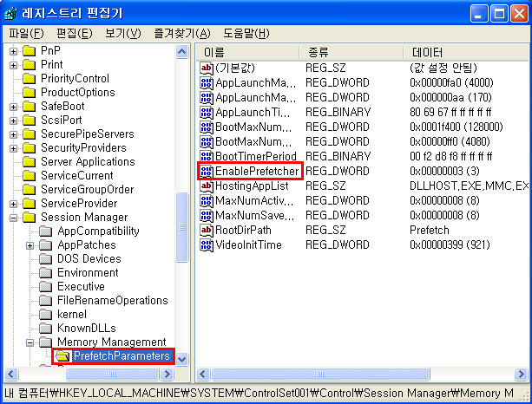Click the tree pane scroll left arrow
This screenshot has width=532, height=404.
tap(11, 375)
